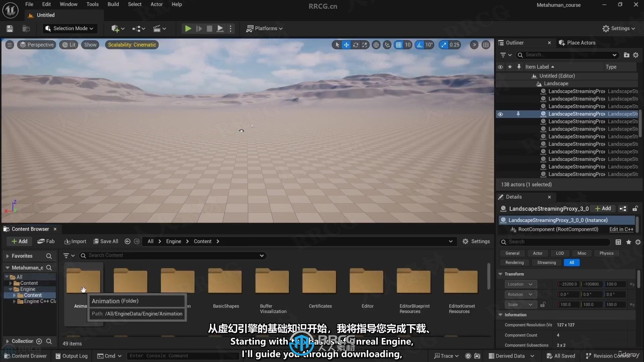Viewport: 644px width, 362px height.
Task: Change the grid snap value 10
Action: point(408,45)
